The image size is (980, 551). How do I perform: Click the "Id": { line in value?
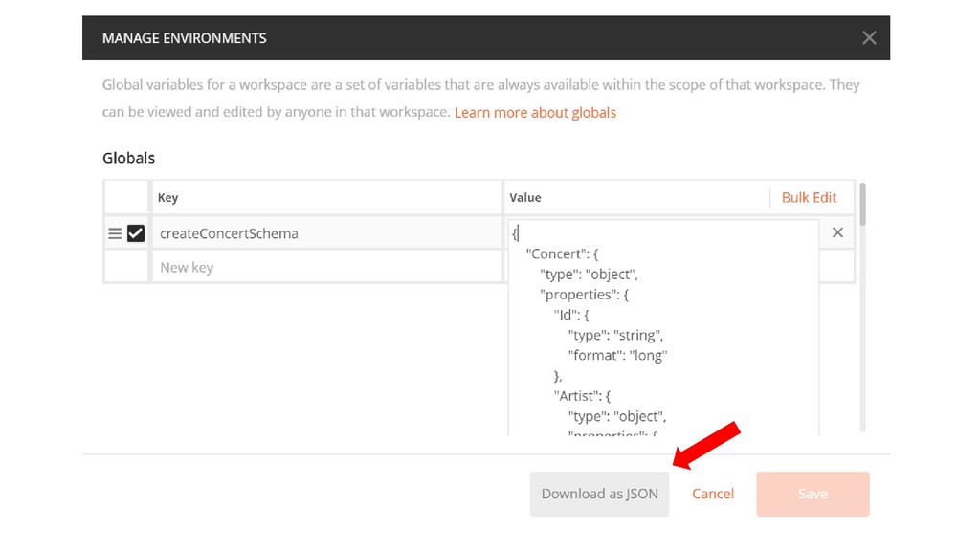[571, 315]
